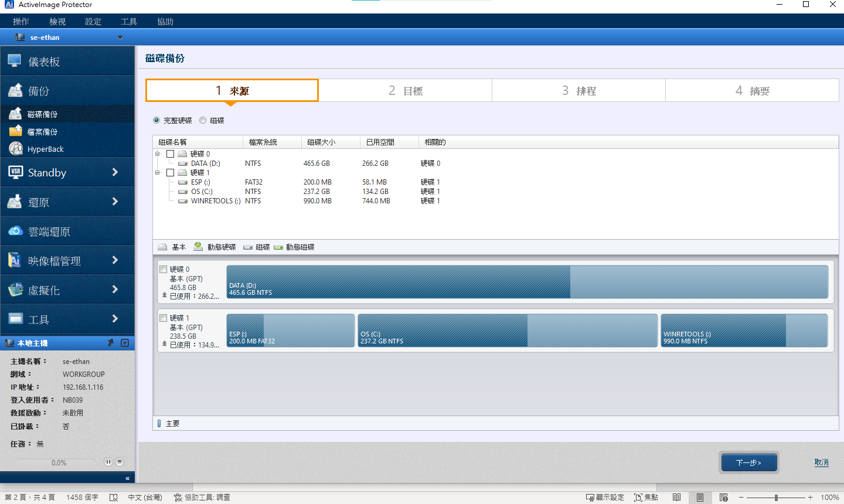844x504 pixels.
Task: Click the pin icon in 本地主機 panel
Action: click(111, 343)
